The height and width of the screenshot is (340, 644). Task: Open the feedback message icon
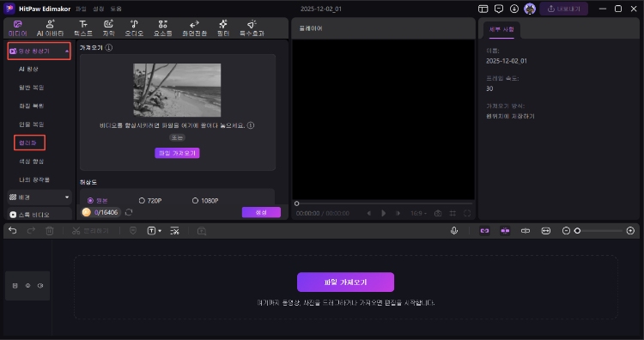(x=499, y=9)
